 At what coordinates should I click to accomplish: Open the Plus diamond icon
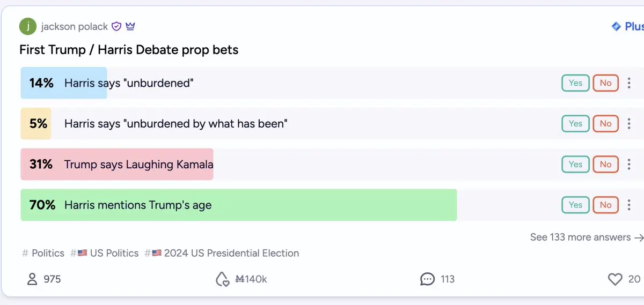click(x=617, y=26)
